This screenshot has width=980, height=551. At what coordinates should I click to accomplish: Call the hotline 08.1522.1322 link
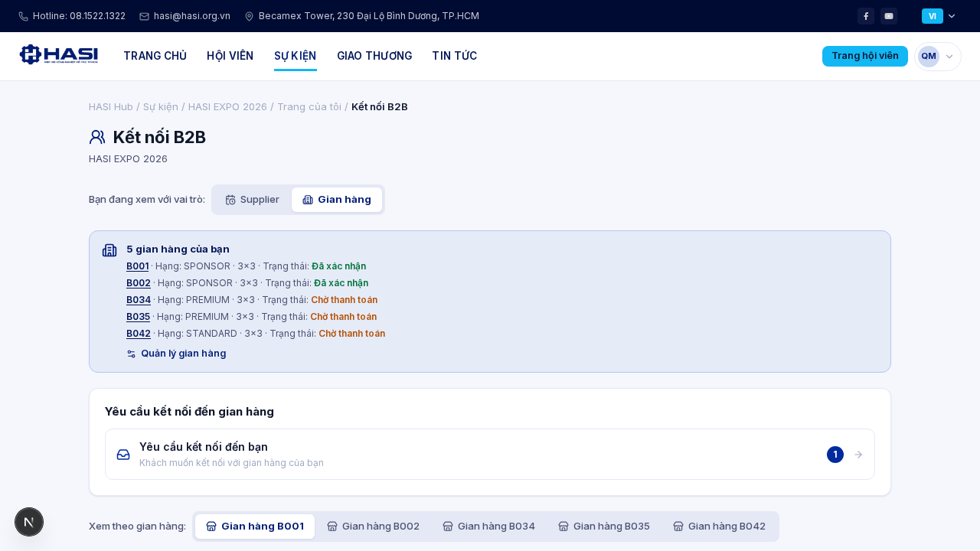pyautogui.click(x=72, y=16)
